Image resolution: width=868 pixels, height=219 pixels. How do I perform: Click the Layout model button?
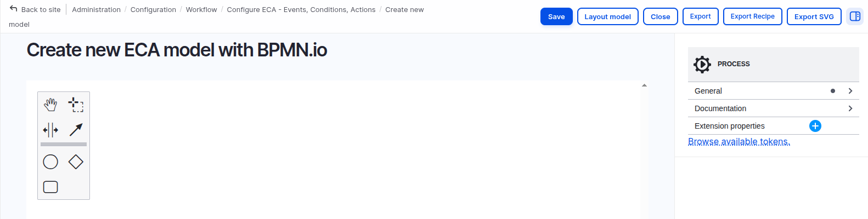click(x=607, y=16)
